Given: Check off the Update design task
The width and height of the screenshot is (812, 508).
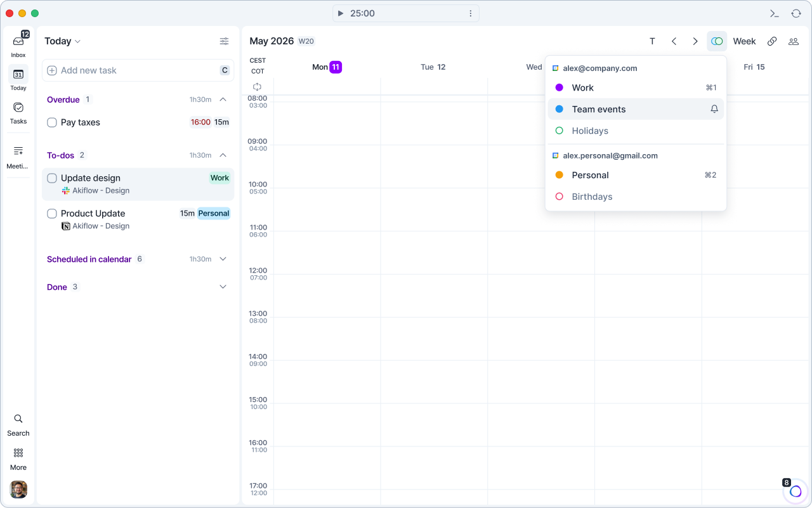Looking at the screenshot, I should point(52,178).
